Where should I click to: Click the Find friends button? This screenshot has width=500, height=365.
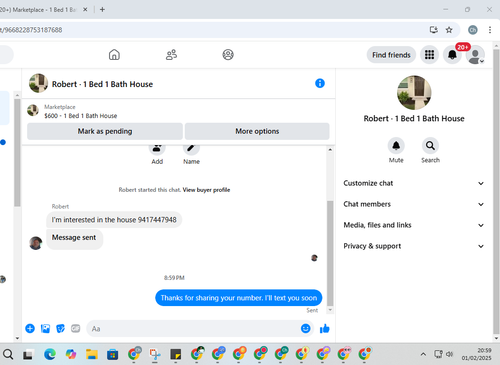(391, 55)
